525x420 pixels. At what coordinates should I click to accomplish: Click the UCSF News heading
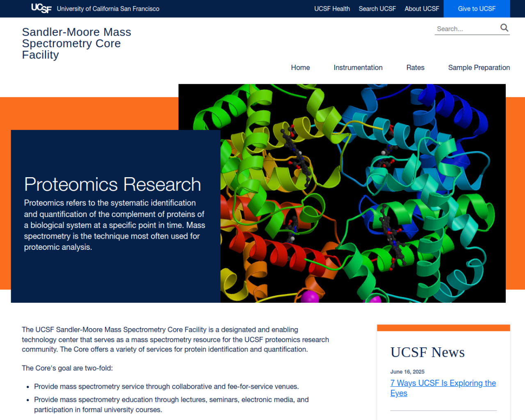(427, 352)
